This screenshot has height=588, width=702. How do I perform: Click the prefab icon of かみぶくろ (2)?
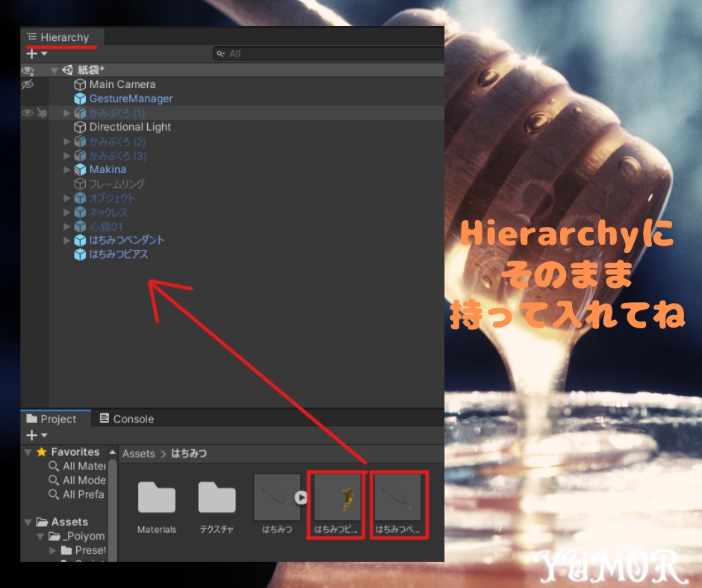click(80, 142)
